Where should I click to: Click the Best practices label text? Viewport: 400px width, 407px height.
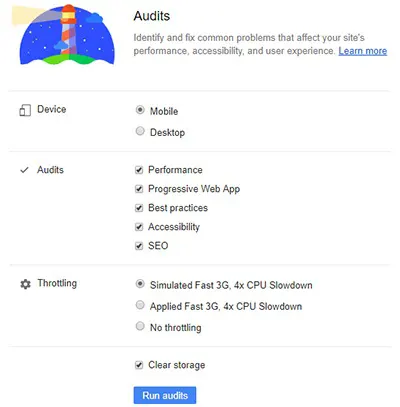[178, 208]
